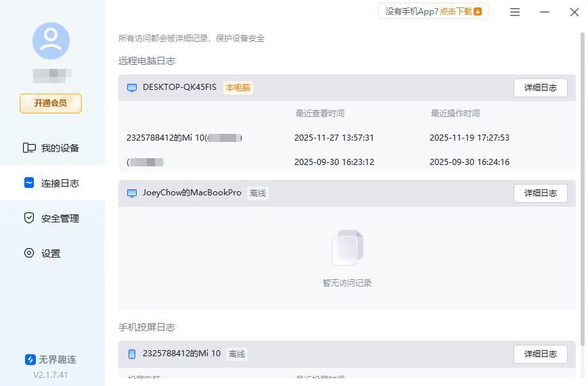Image resolution: width=588 pixels, height=386 pixels.
Task: Click the 最近操作时间 column header
Action: tap(455, 113)
